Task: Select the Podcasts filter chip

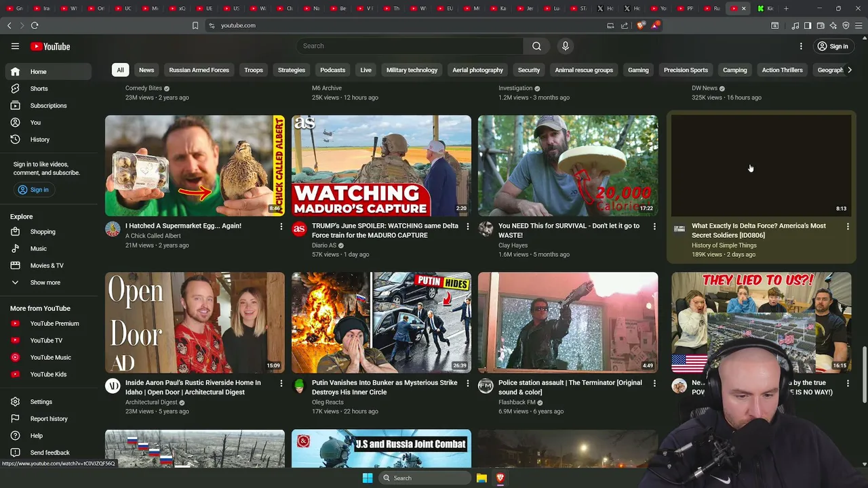Action: tap(333, 70)
